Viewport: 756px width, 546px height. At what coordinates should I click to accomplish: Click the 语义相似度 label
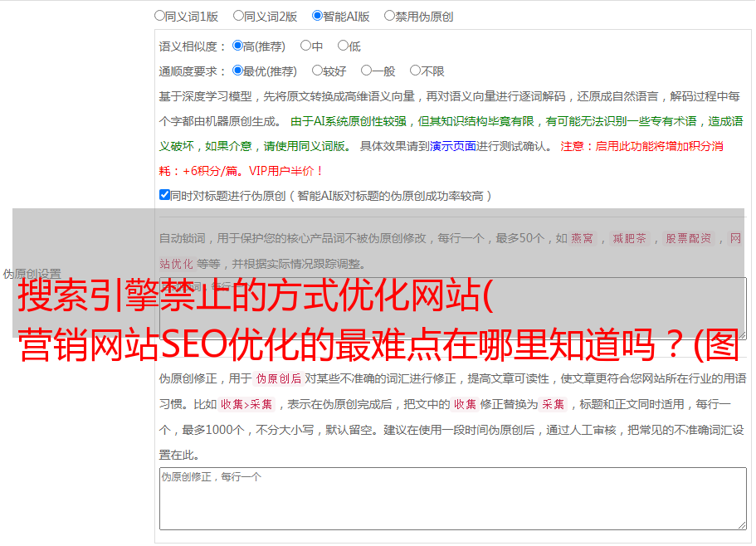[188, 46]
